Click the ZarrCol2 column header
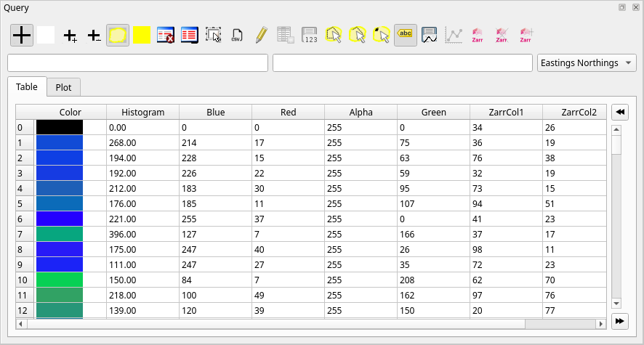The width and height of the screenshot is (644, 345). (x=575, y=112)
